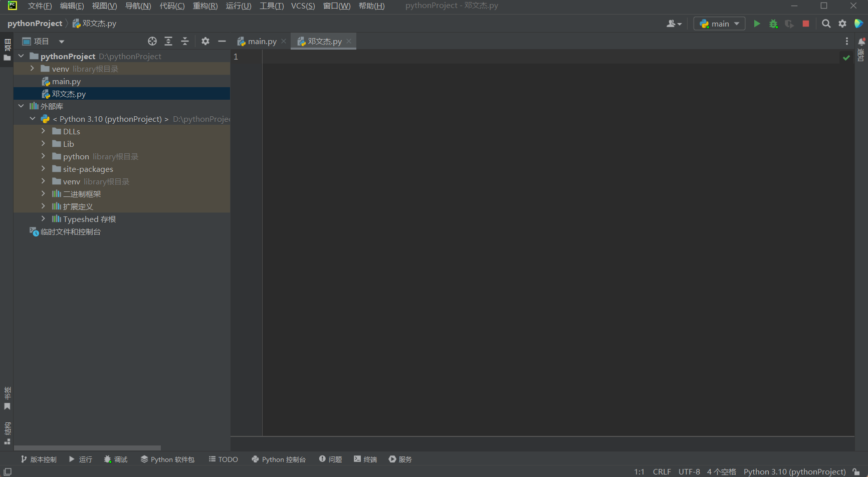Run the main configuration with green play icon
868x477 pixels.
tap(757, 24)
